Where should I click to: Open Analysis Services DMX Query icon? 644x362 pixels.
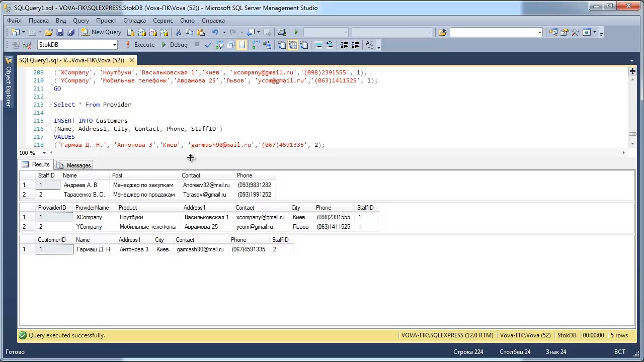pyautogui.click(x=153, y=32)
